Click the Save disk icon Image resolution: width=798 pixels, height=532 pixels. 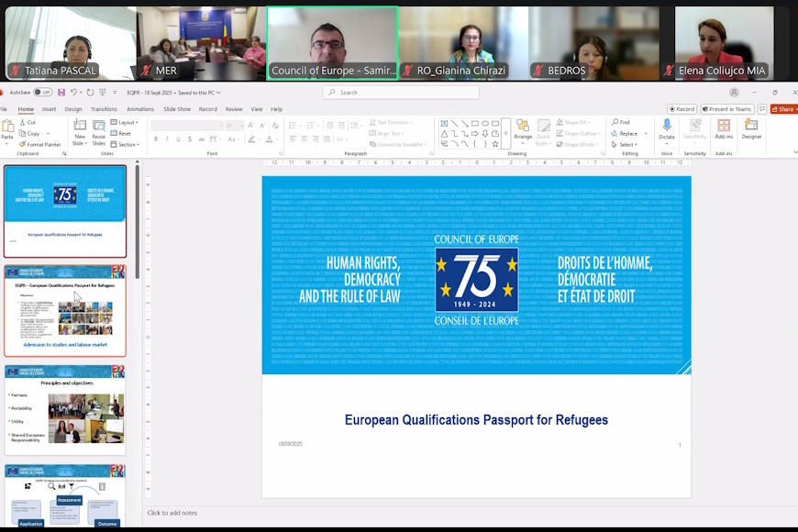click(61, 92)
